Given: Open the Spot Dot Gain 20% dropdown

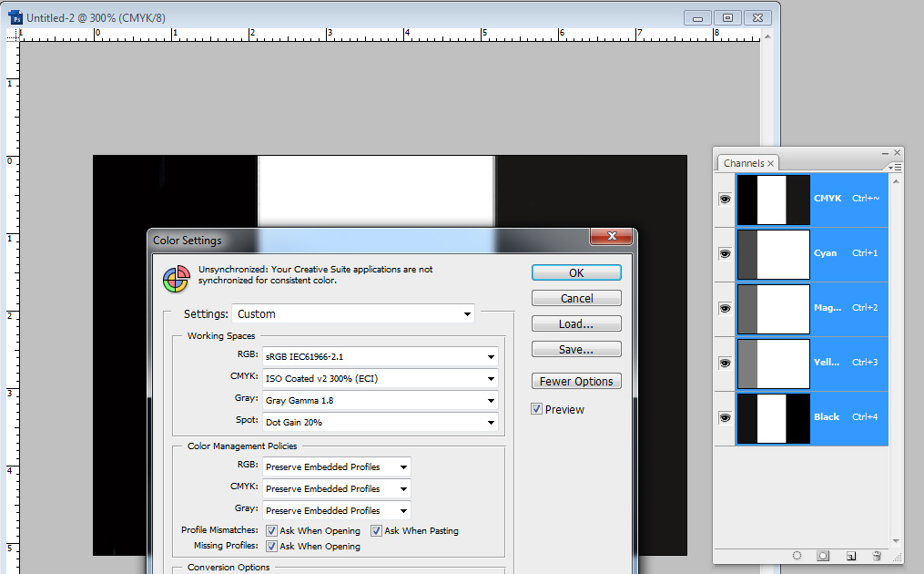Looking at the screenshot, I should click(381, 422).
